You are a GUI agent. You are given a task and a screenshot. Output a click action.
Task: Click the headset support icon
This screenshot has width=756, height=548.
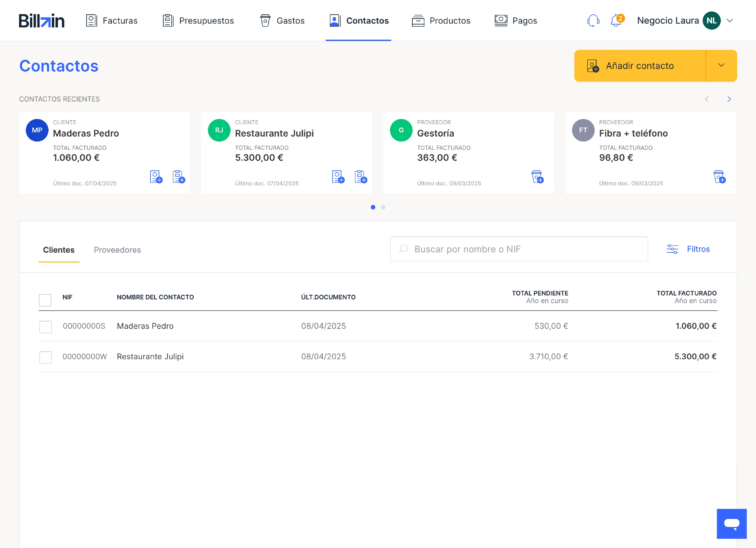(x=593, y=21)
